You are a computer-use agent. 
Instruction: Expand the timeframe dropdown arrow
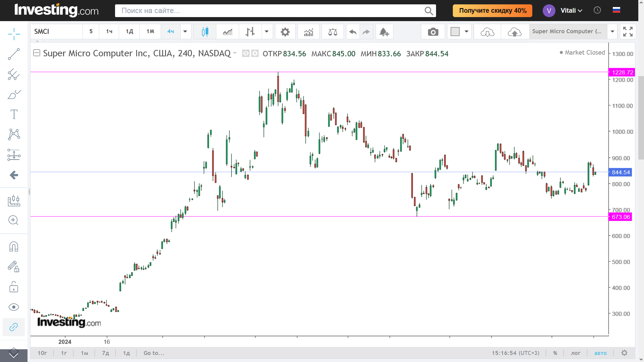click(185, 32)
